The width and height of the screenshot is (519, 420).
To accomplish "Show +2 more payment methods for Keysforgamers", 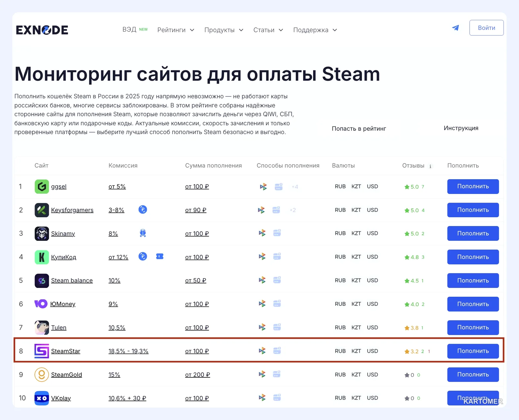I will pos(293,210).
